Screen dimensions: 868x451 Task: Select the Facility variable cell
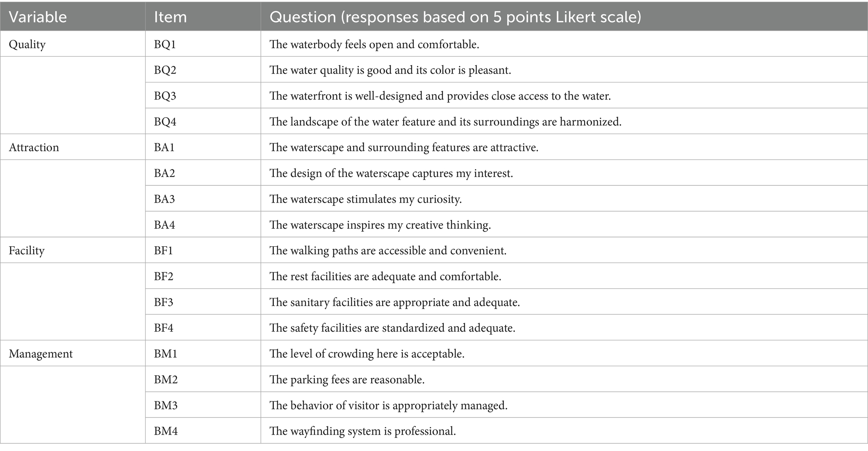tap(26, 251)
